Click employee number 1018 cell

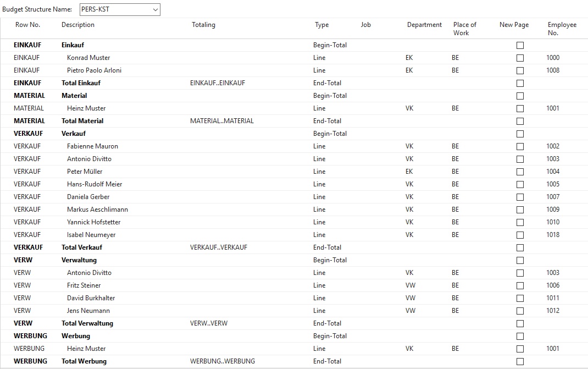click(553, 235)
